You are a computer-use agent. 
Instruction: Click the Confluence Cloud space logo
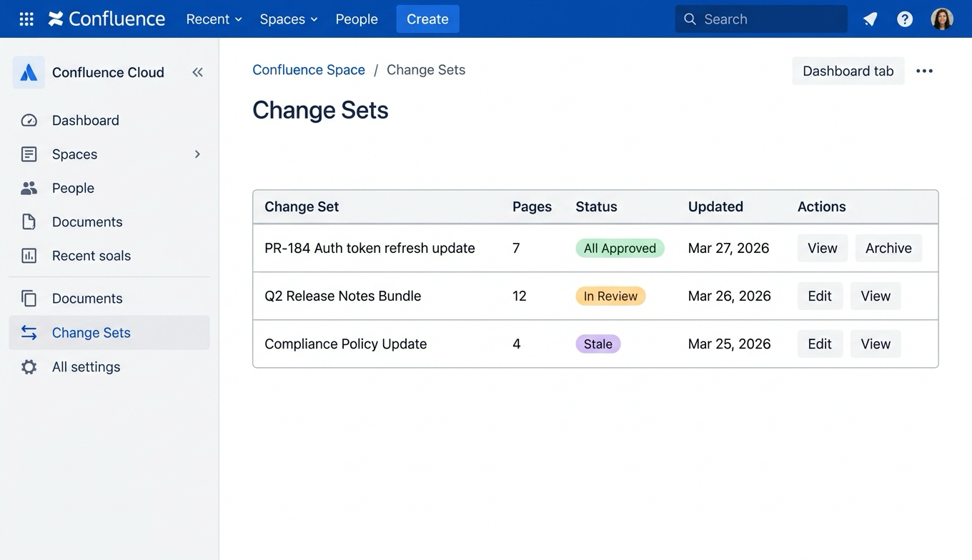tap(28, 72)
